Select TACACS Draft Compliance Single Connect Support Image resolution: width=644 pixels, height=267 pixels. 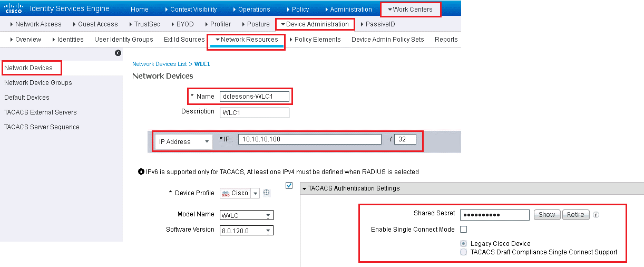pos(464,252)
